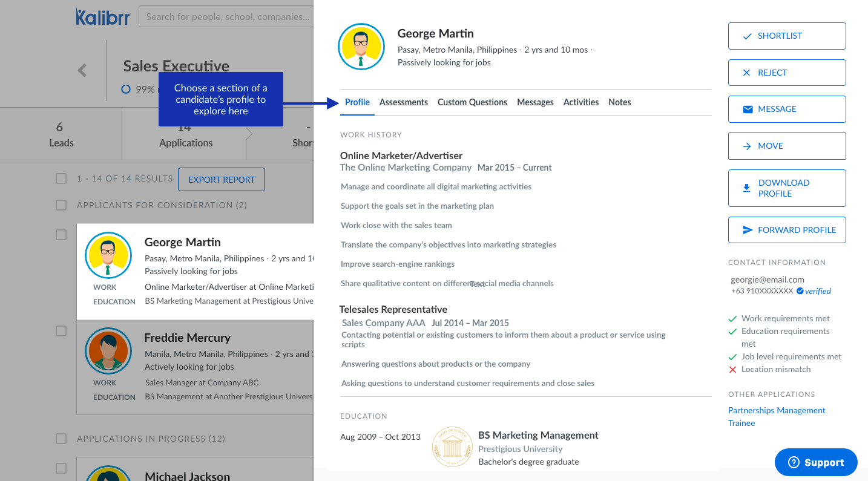868x481 pixels.
Task: Click the paper plane icon on Forward Profile
Action: click(748, 230)
